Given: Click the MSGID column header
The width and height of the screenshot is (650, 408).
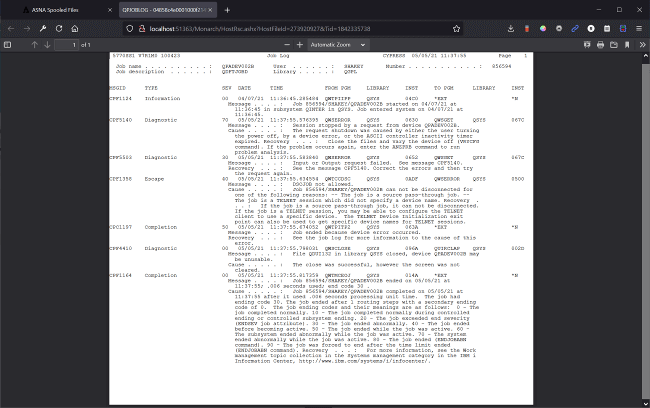Looking at the screenshot, I should 118,88.
